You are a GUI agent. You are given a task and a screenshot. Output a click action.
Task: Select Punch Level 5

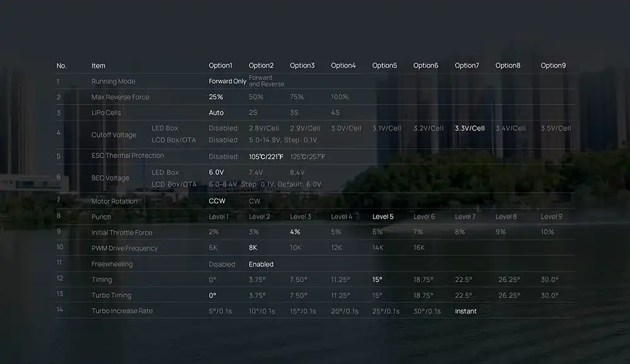[382, 217]
